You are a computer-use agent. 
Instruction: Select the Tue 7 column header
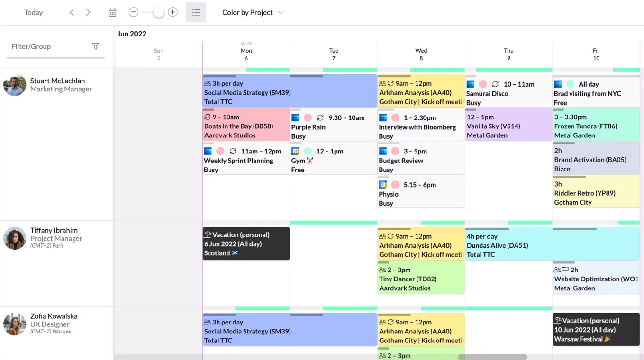[x=334, y=54]
